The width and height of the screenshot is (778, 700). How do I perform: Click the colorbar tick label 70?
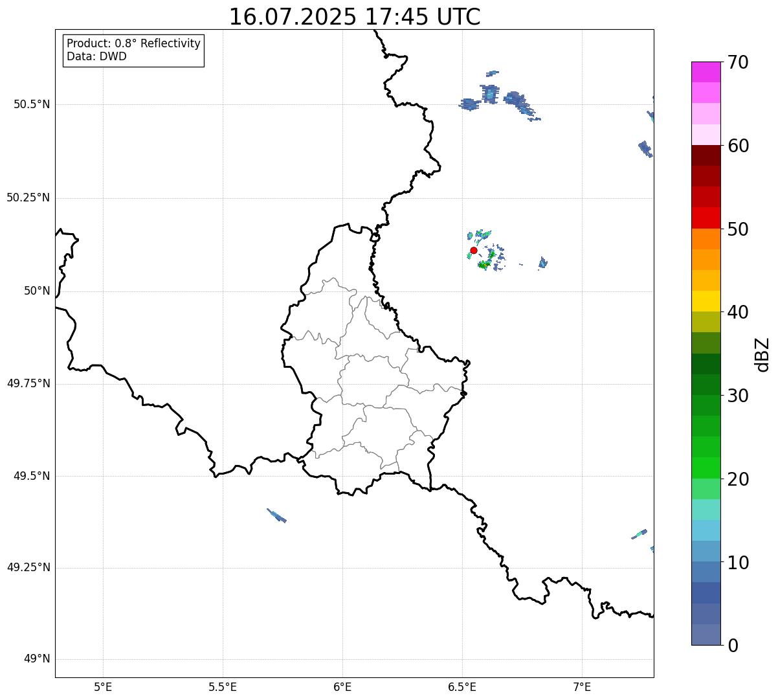tap(738, 63)
